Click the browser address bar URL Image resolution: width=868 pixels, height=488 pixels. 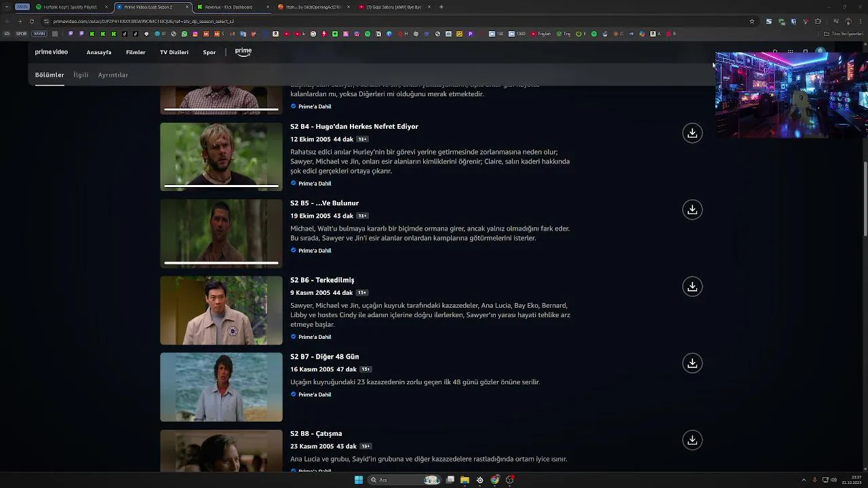click(x=144, y=21)
